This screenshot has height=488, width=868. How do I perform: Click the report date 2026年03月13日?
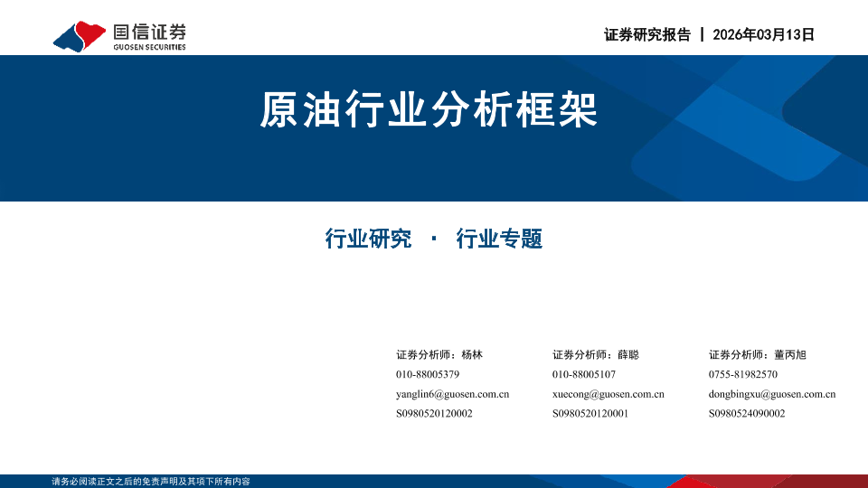pyautogui.click(x=763, y=35)
